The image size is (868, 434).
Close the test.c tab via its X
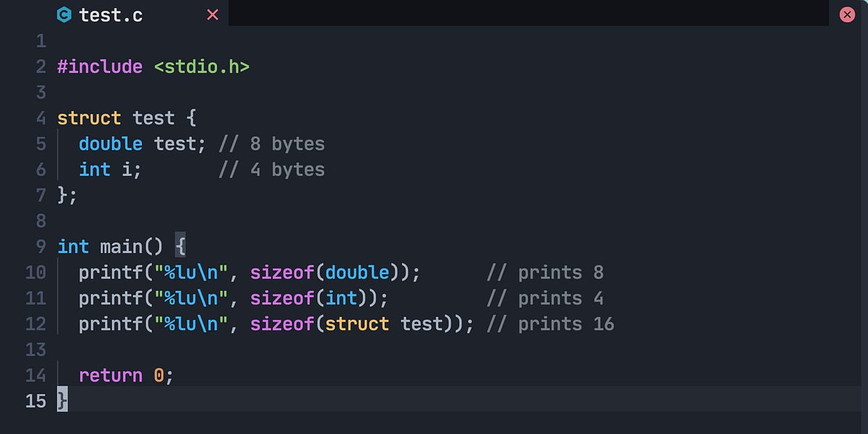[212, 14]
